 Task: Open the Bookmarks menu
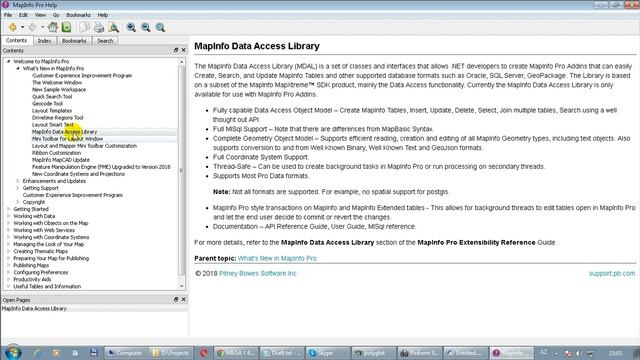tap(78, 15)
